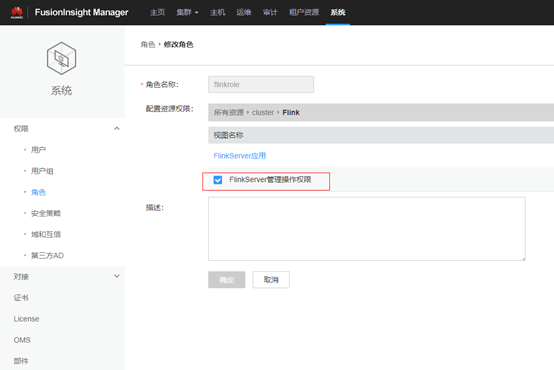This screenshot has width=554, height=370.
Task: Open 第三方AD in the sidebar
Action: (x=47, y=256)
